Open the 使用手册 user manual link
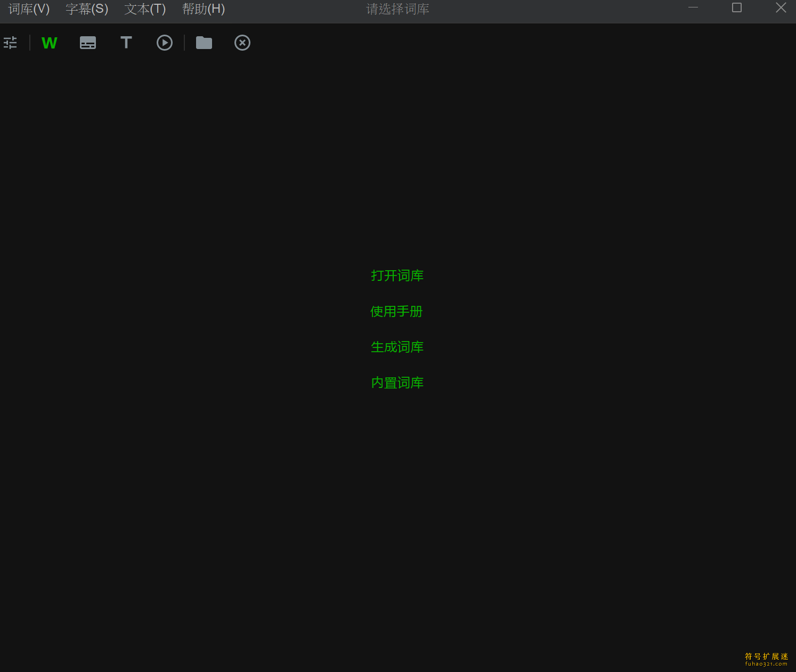The width and height of the screenshot is (796, 672). click(396, 311)
